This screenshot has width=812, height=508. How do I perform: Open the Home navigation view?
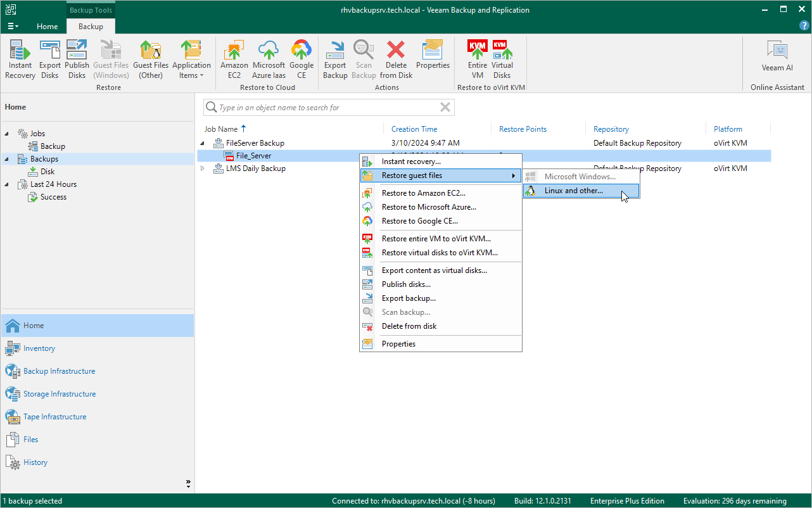click(x=98, y=326)
